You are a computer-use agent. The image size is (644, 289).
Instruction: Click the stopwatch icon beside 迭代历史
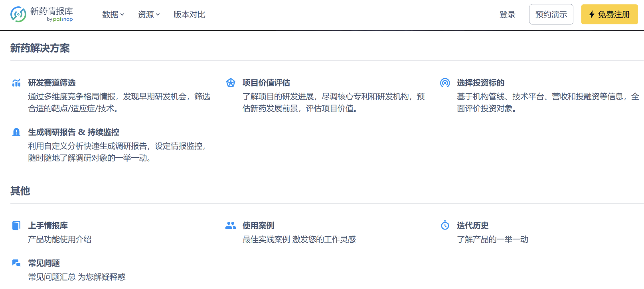pyautogui.click(x=445, y=226)
